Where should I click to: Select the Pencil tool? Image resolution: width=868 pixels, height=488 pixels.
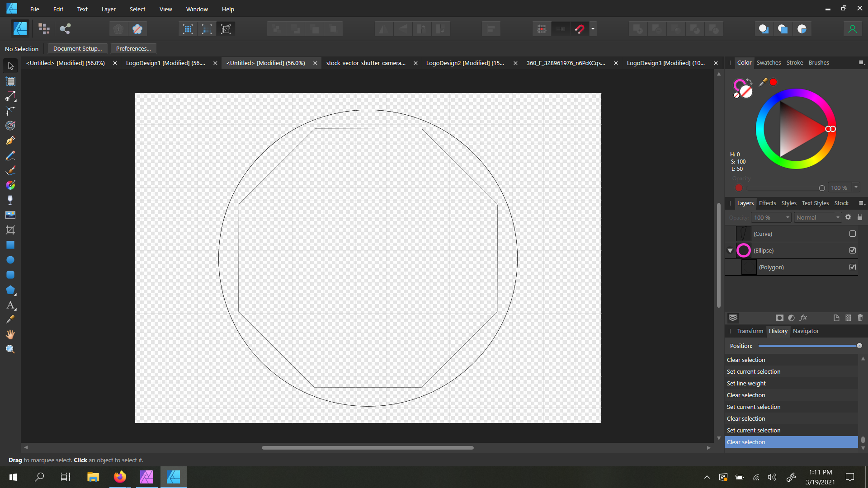[x=10, y=155]
